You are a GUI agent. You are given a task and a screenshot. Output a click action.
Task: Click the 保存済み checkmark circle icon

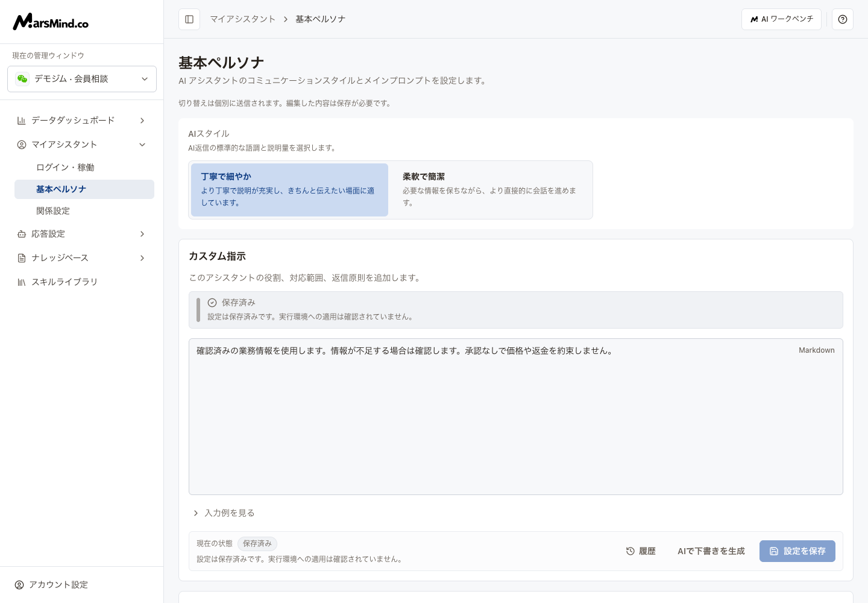[212, 303]
